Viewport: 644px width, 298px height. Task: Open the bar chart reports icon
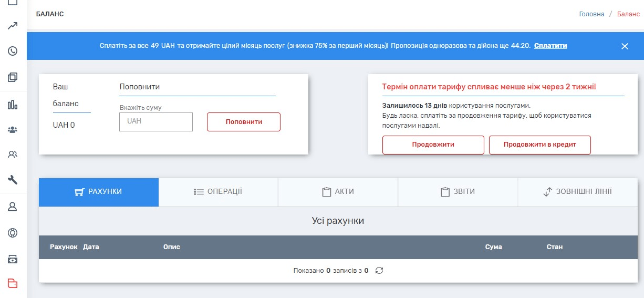[13, 104]
